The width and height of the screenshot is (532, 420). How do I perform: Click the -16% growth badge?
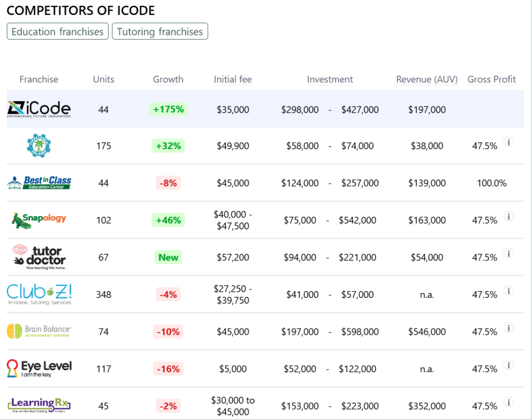point(168,369)
